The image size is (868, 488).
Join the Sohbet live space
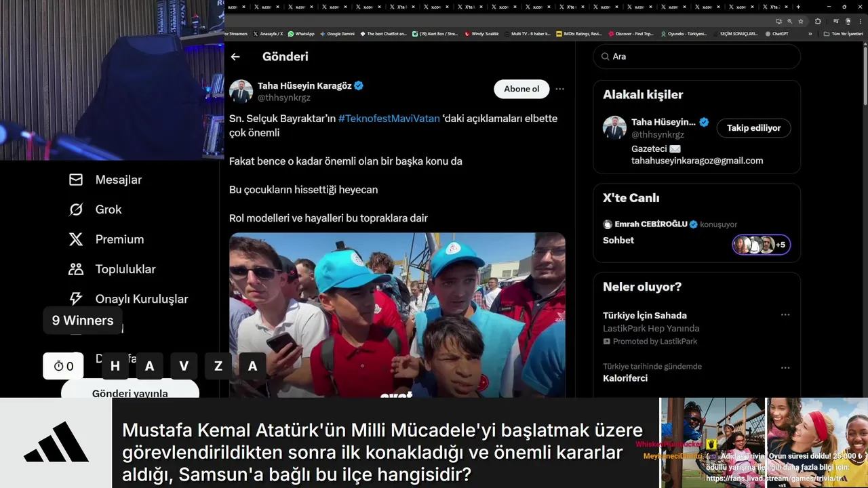[x=618, y=240]
